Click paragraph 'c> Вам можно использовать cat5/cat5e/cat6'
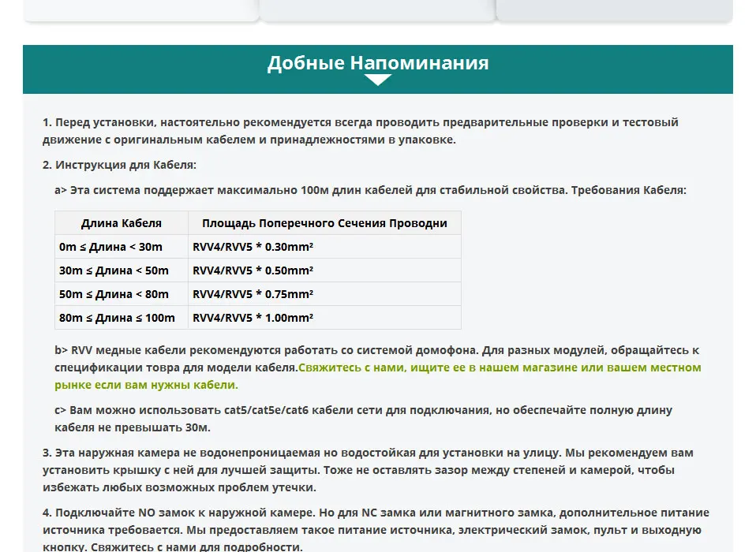Screen dimensions: 756x552 click(x=363, y=419)
